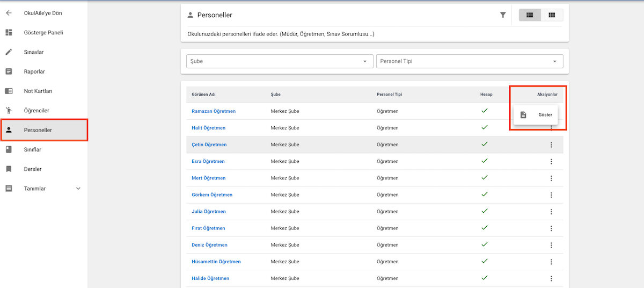The width and height of the screenshot is (644, 288).
Task: Click account checkmark for Ramazan Öğretmen
Action: click(485, 111)
